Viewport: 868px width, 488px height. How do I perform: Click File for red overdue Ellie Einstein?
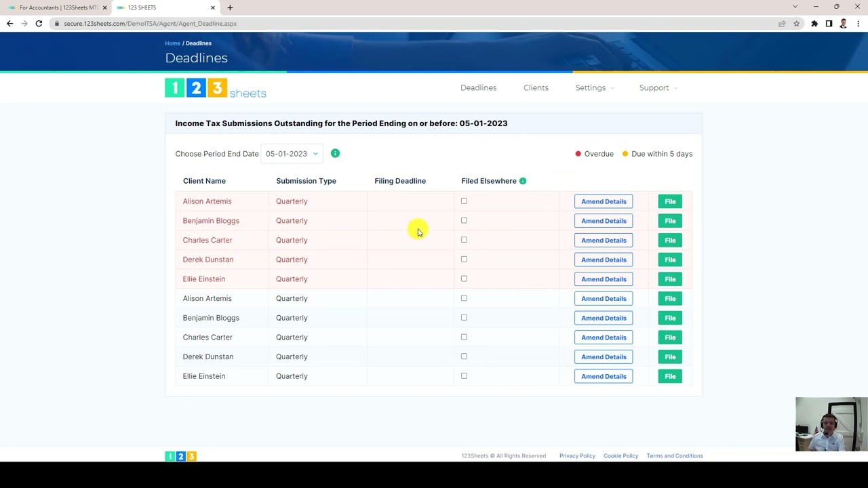[670, 279]
